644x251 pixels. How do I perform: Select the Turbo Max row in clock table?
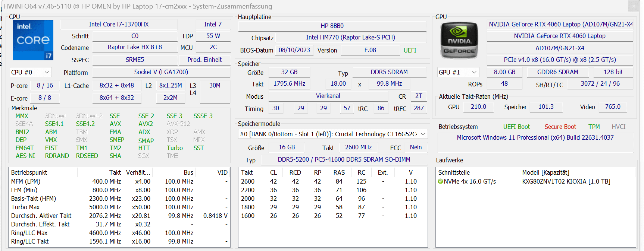[x=119, y=207]
